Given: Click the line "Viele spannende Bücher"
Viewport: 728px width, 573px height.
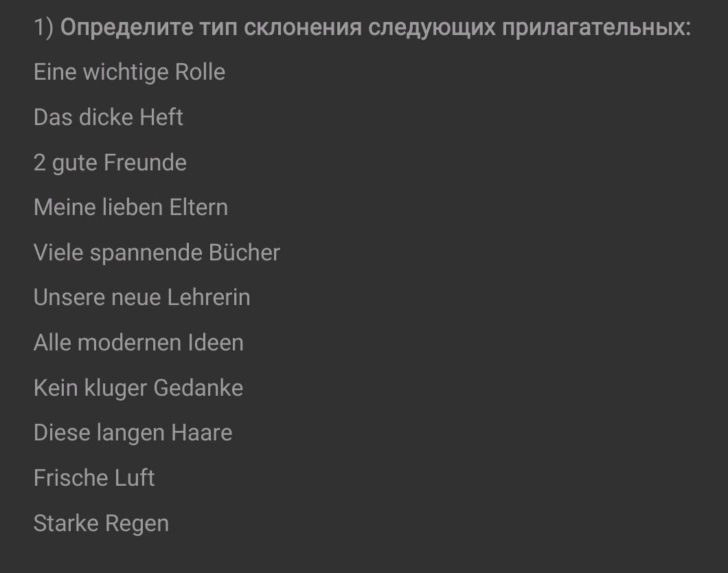Looking at the screenshot, I should pos(157,253).
